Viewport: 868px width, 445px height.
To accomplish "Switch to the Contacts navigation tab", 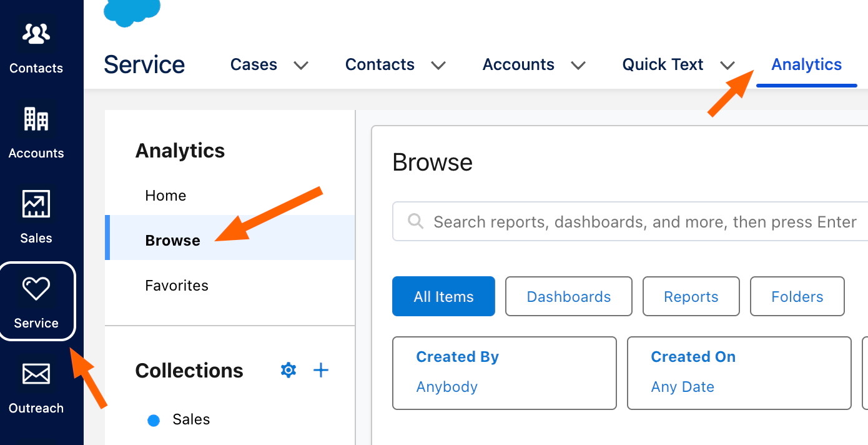I will pyautogui.click(x=380, y=64).
